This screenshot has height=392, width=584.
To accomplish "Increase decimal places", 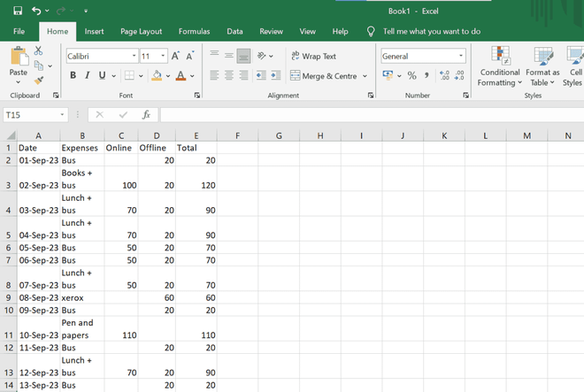I will [x=444, y=75].
